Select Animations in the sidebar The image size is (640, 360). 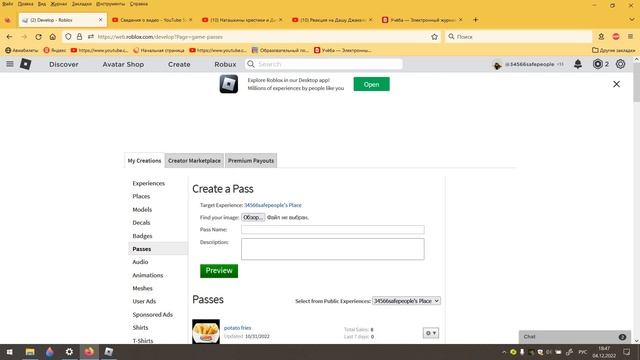[148, 275]
